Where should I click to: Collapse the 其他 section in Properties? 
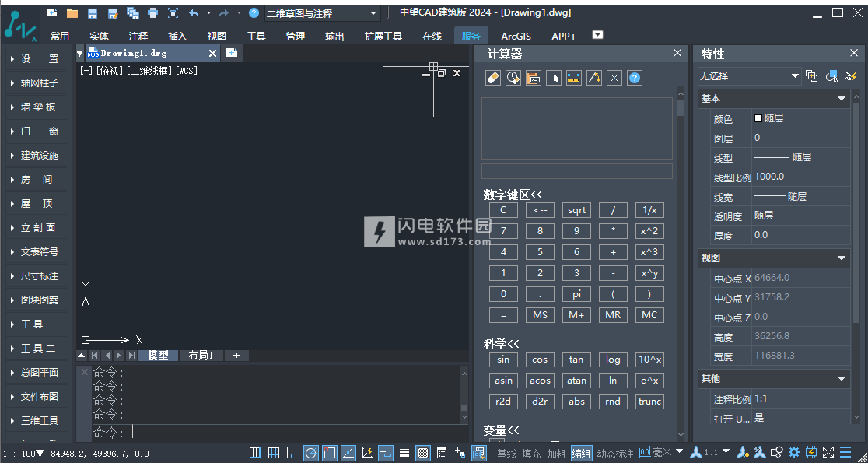[x=842, y=379]
